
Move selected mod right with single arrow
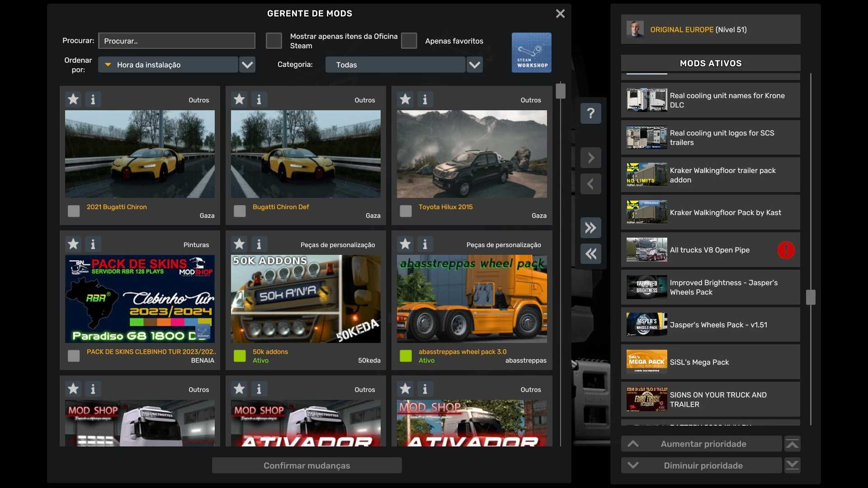coord(590,158)
